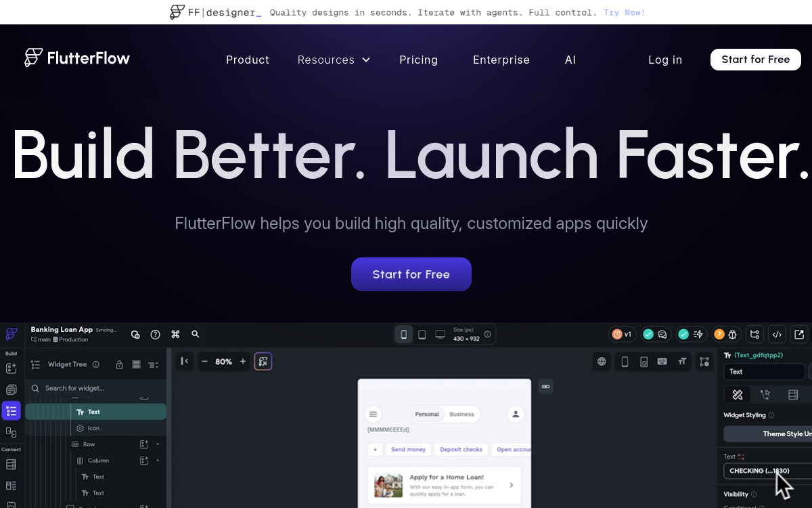
Task: Click the widget name Text field
Action: click(764, 372)
